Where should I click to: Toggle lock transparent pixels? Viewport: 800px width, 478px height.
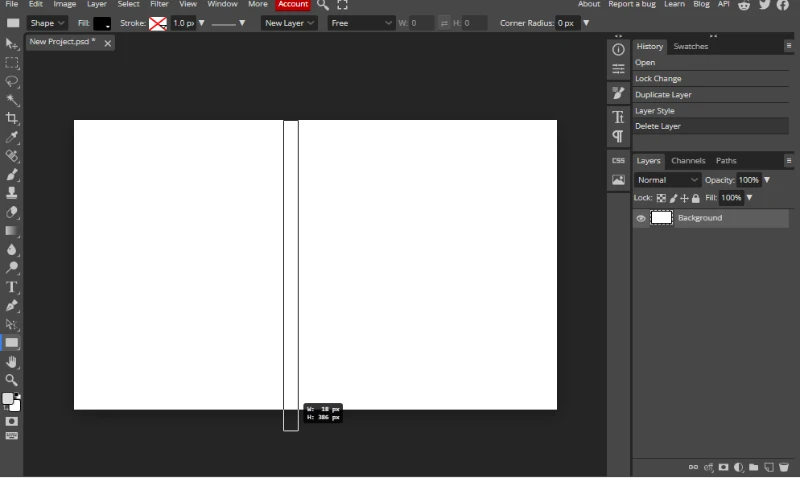click(x=661, y=198)
